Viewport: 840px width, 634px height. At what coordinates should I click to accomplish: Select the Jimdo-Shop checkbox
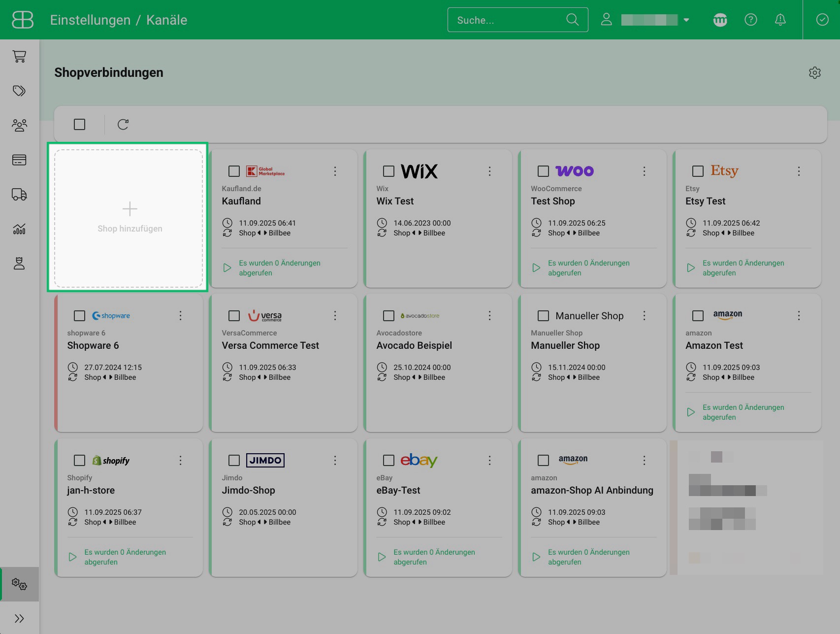click(x=234, y=460)
